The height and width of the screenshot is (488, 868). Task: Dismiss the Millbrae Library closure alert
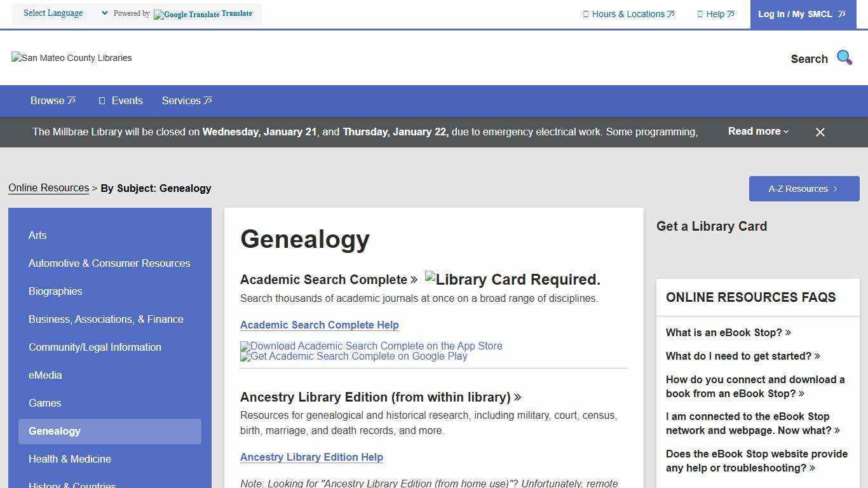[x=820, y=132]
